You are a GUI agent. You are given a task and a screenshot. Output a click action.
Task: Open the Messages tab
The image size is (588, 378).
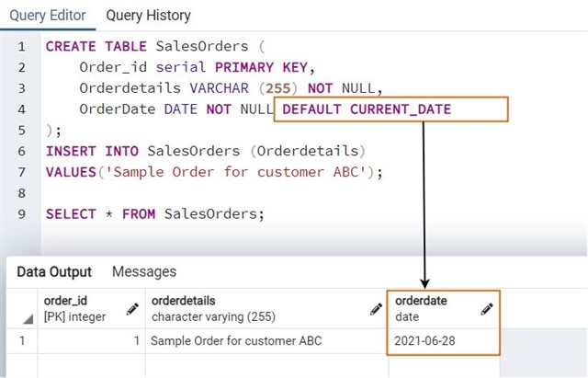tap(144, 271)
